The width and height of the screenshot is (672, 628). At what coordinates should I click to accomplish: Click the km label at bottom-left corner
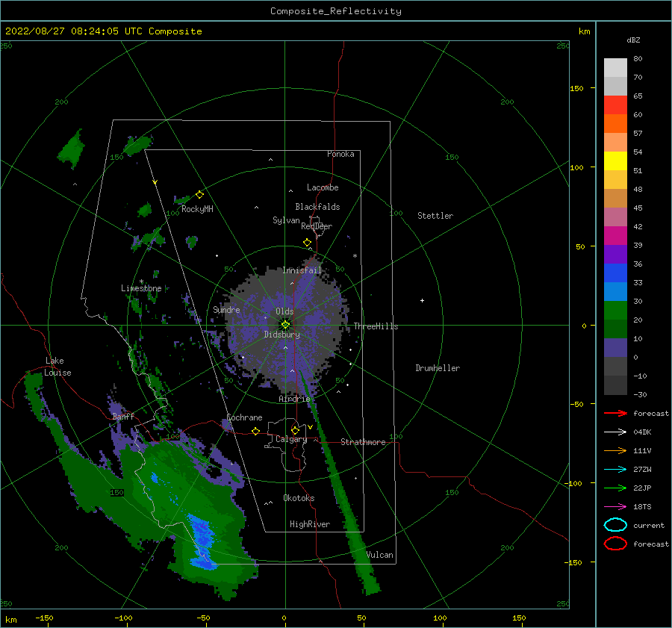click(10, 620)
